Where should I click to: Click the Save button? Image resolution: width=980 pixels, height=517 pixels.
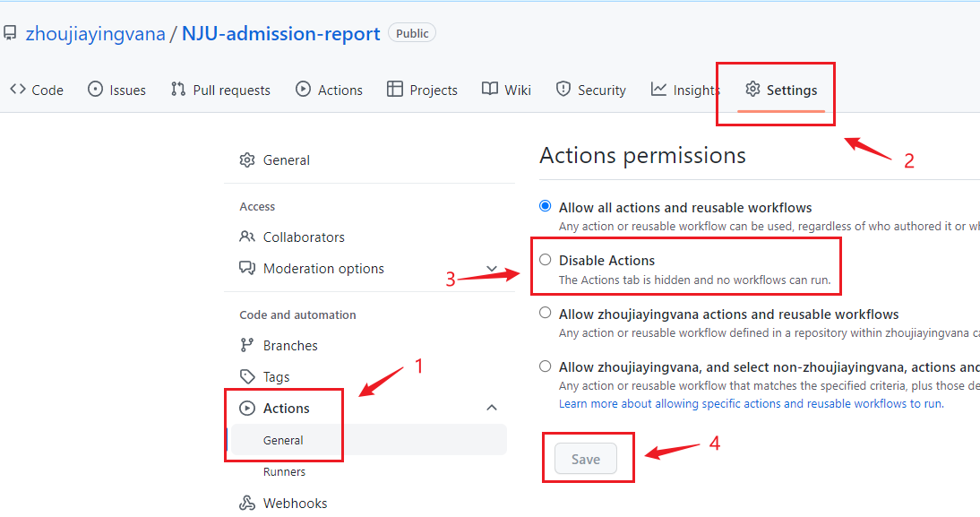(x=586, y=459)
